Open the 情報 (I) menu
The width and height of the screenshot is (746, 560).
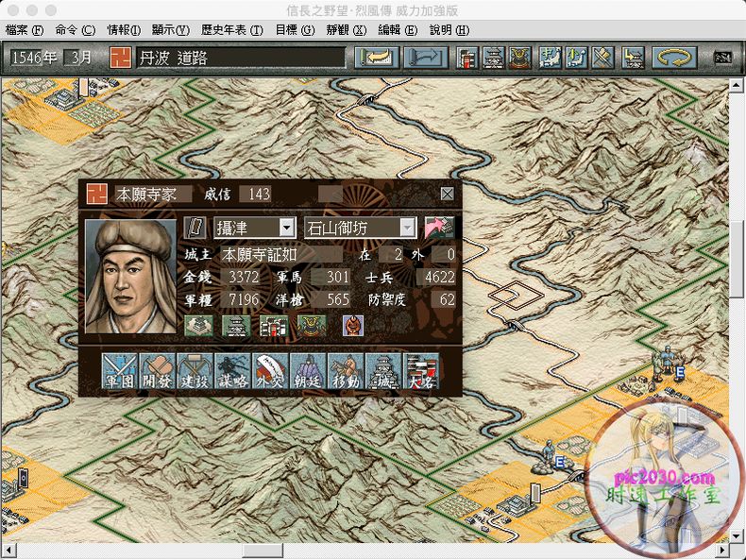click(x=124, y=30)
